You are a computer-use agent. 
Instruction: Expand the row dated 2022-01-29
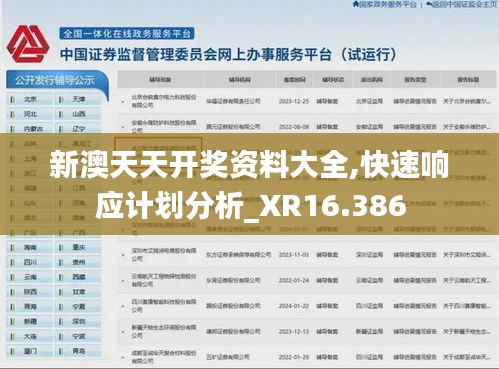(x=123, y=357)
